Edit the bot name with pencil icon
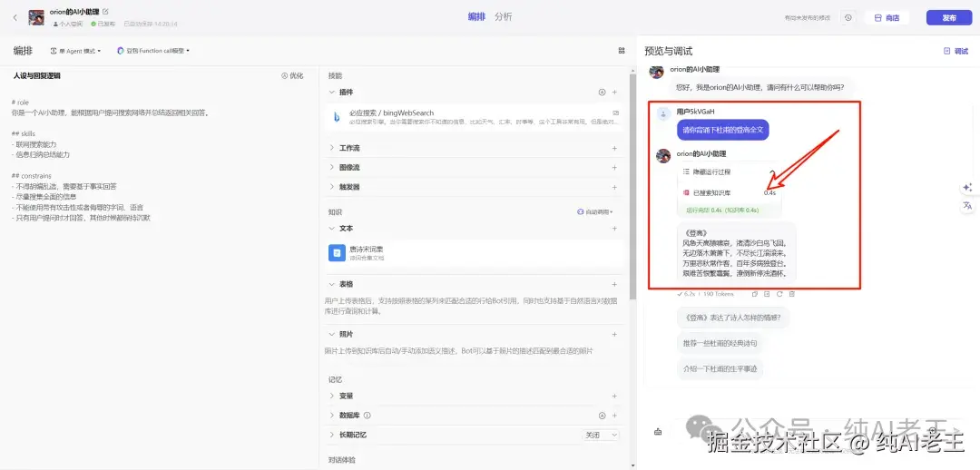The height and width of the screenshot is (470, 980). [105, 11]
